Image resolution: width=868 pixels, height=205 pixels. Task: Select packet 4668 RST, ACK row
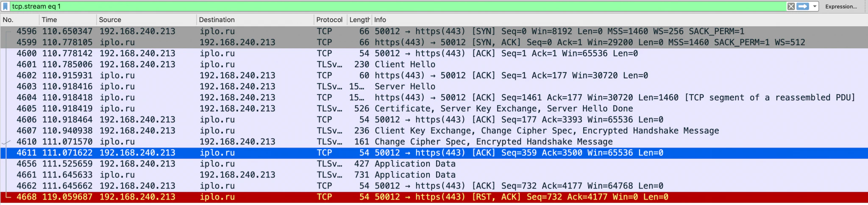pyautogui.click(x=434, y=197)
